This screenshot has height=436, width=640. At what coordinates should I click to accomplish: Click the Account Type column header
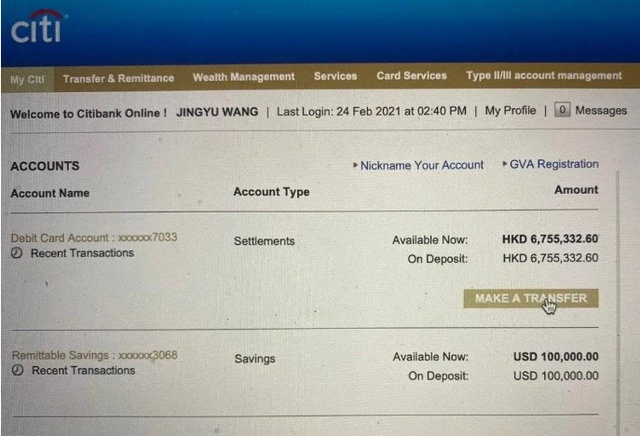coord(271,192)
